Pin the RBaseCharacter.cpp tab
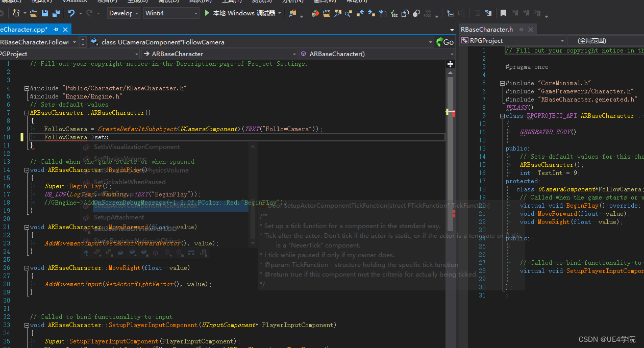The height and width of the screenshot is (348, 644). tap(56, 30)
